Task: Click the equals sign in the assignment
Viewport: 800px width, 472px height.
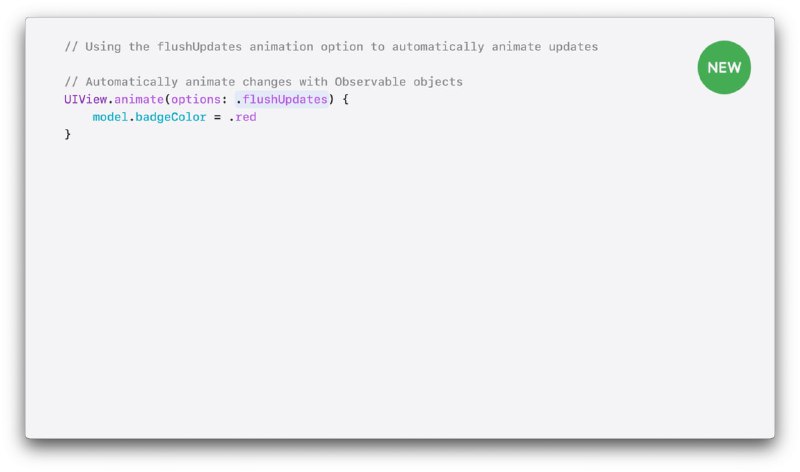Action: 217,117
